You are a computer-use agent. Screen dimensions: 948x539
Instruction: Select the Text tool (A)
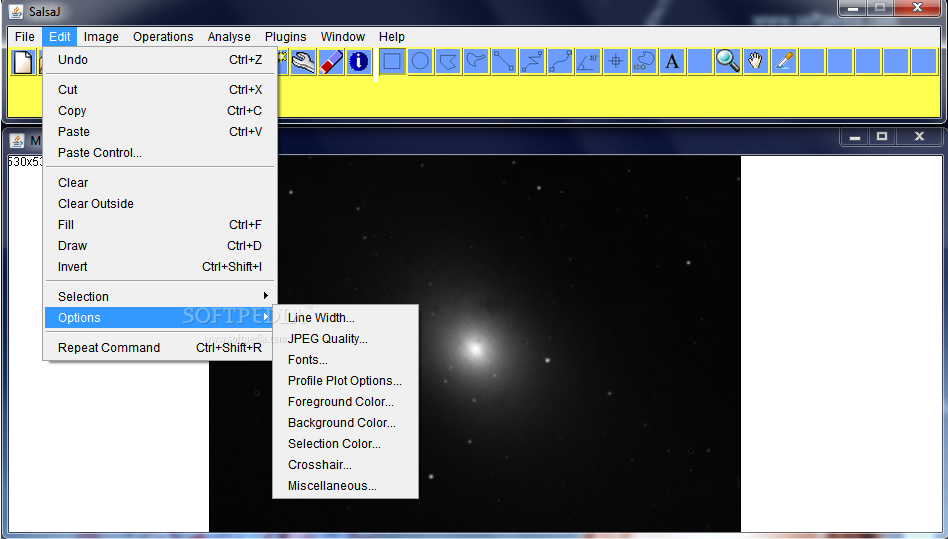click(x=672, y=62)
